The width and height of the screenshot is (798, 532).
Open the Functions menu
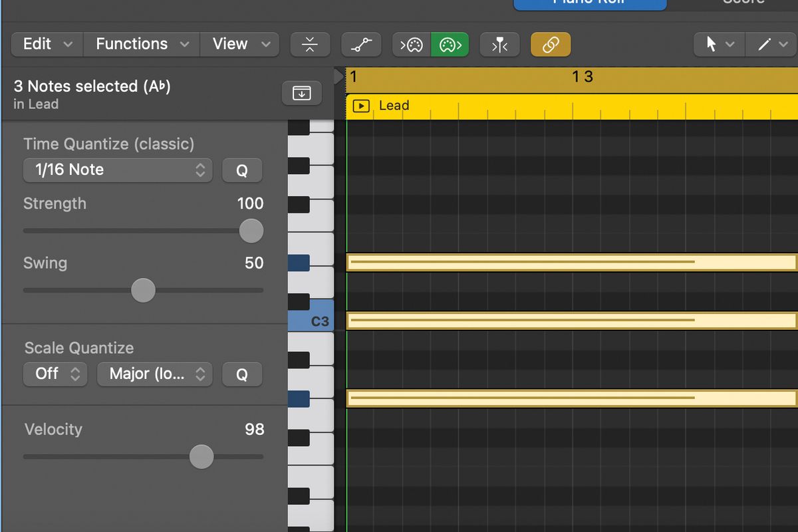140,44
